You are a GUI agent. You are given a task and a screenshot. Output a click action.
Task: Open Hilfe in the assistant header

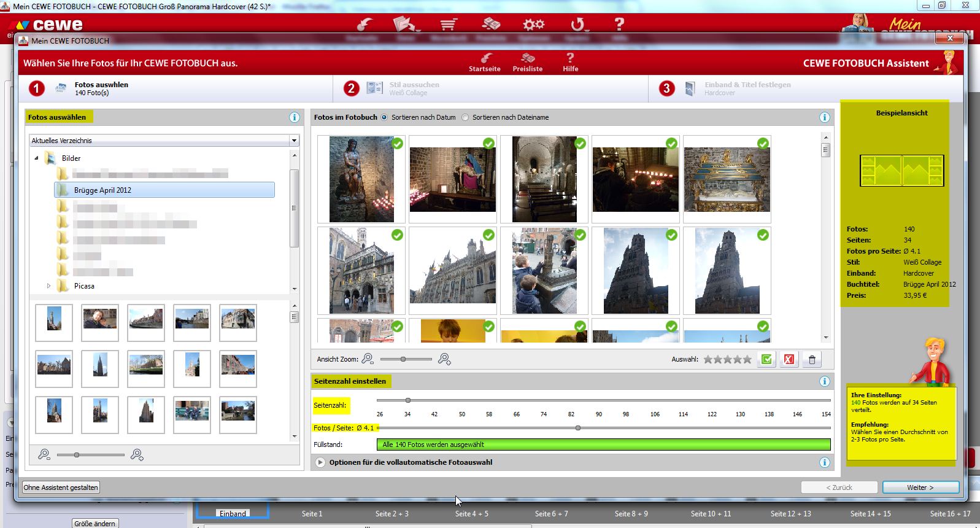[x=571, y=62]
